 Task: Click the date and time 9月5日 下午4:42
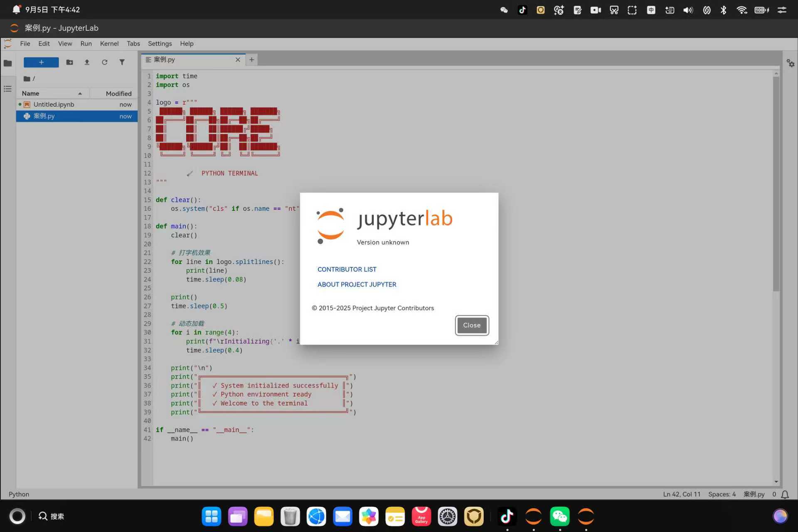click(52, 10)
